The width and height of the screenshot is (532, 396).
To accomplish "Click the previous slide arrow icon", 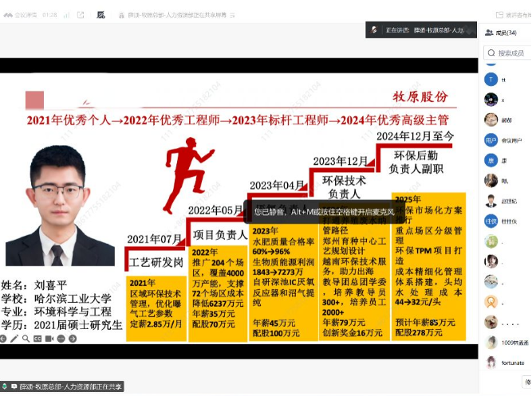I will click(x=5, y=339).
